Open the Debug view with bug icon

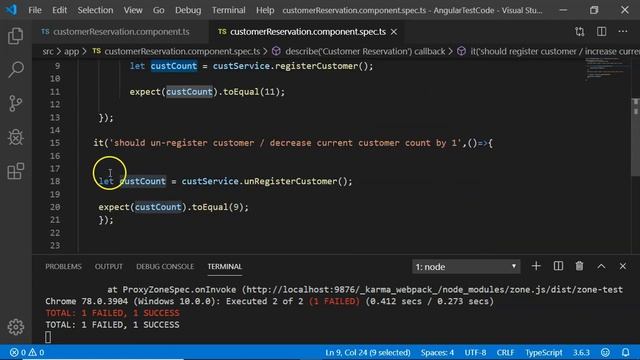pos(16,137)
